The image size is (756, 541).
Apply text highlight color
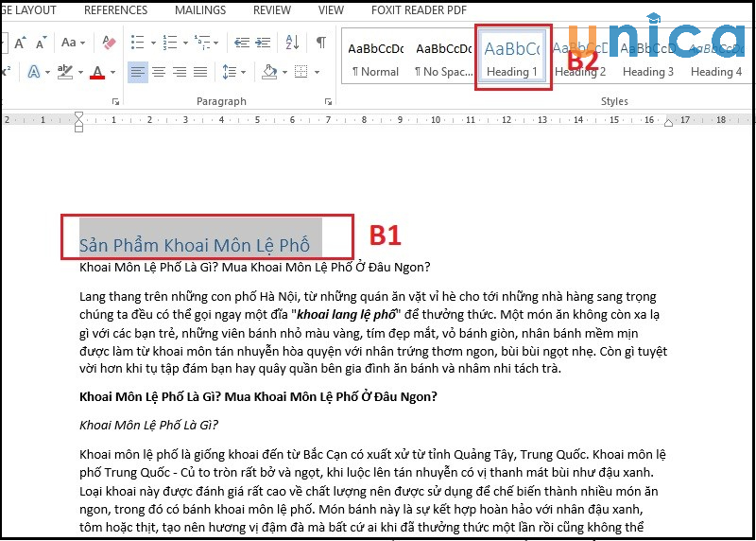click(64, 72)
